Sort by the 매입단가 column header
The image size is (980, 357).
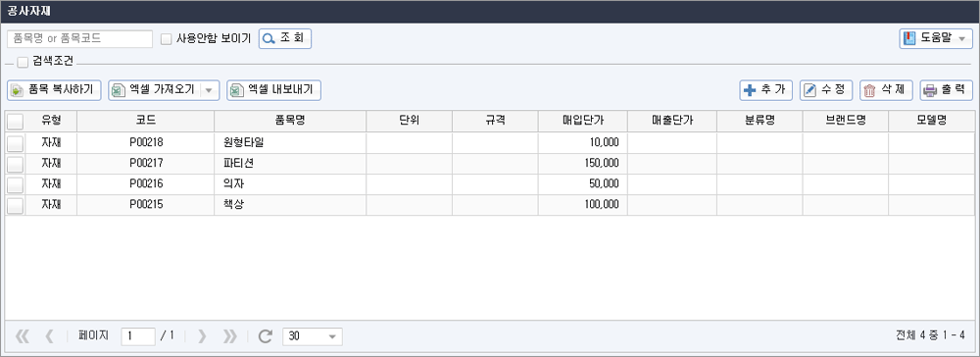click(x=582, y=121)
